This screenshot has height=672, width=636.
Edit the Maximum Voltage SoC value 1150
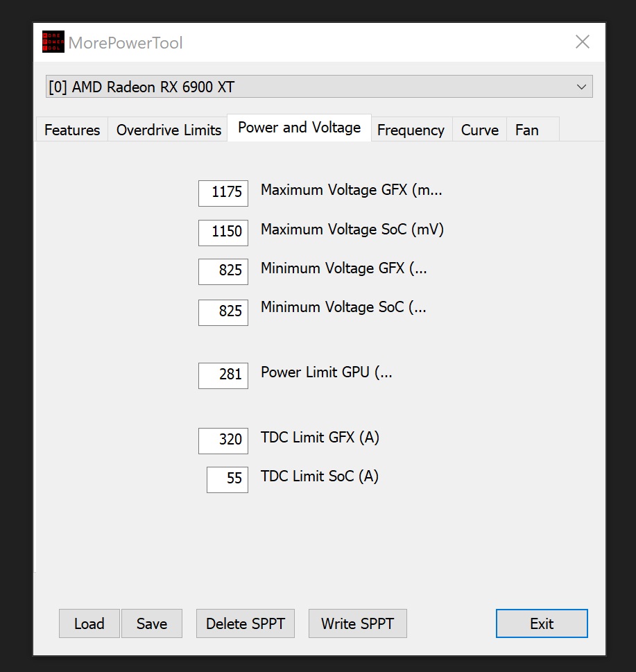point(223,233)
